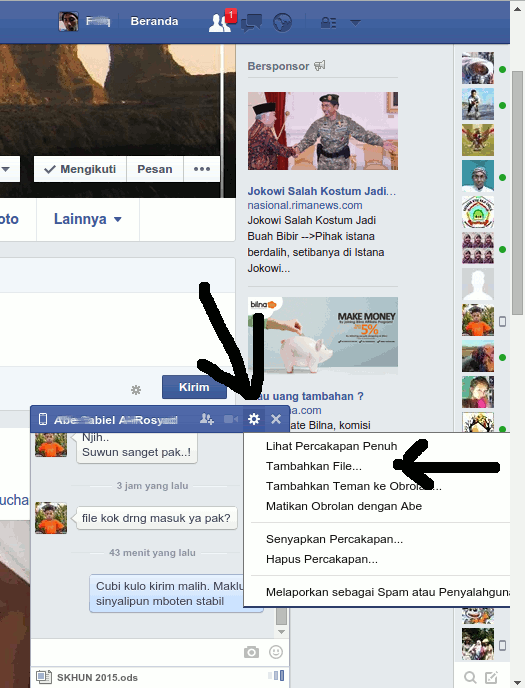This screenshot has height=688, width=525.
Task: Open sidebar contact with six-face collage avatar
Action: pyautogui.click(x=478, y=248)
